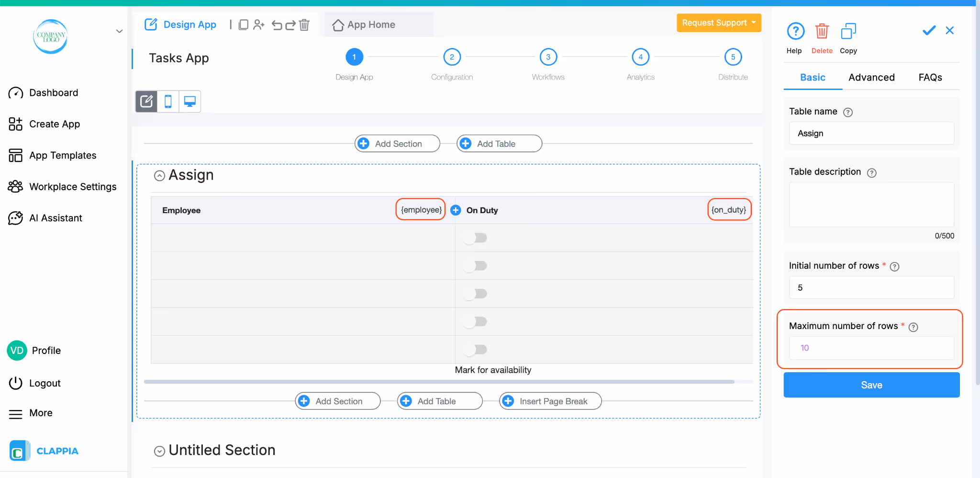Toggle the last On Duty switch in the table

click(475, 349)
